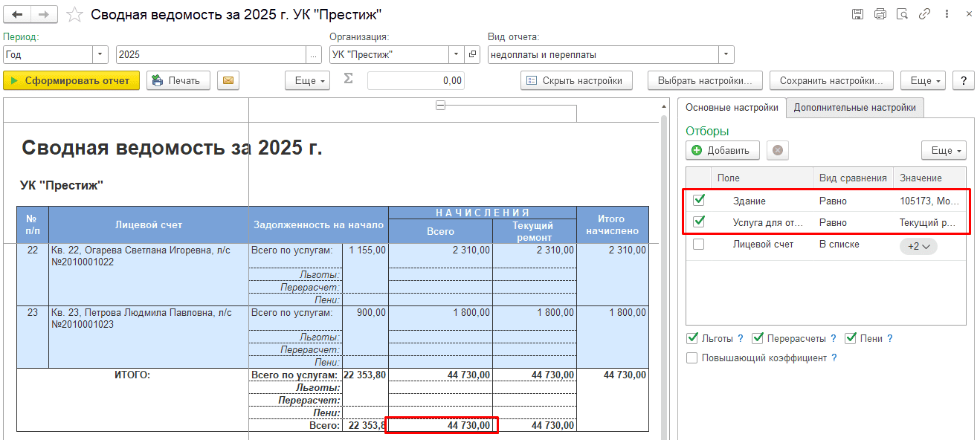Uncheck the Здание filter checkbox
Image resolution: width=980 pixels, height=440 pixels.
[x=699, y=201]
